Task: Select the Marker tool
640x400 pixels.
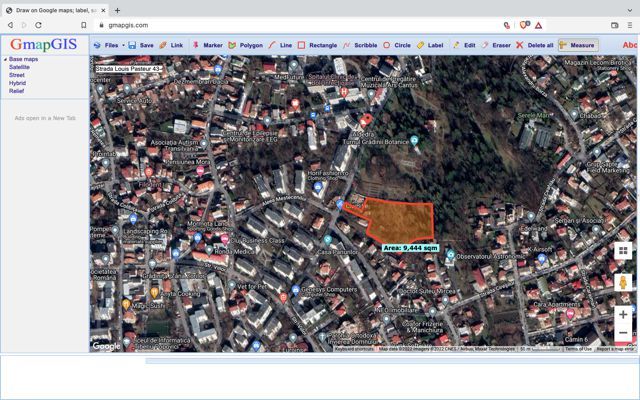Action: [207, 45]
